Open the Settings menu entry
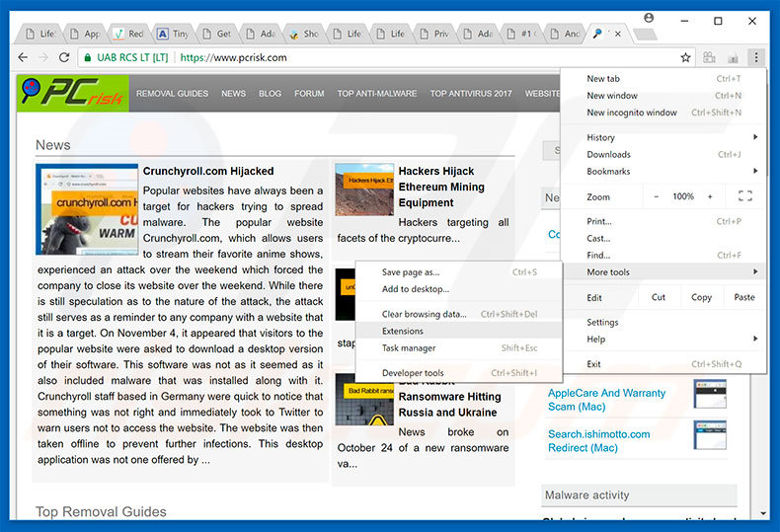This screenshot has width=780, height=532. tap(602, 322)
